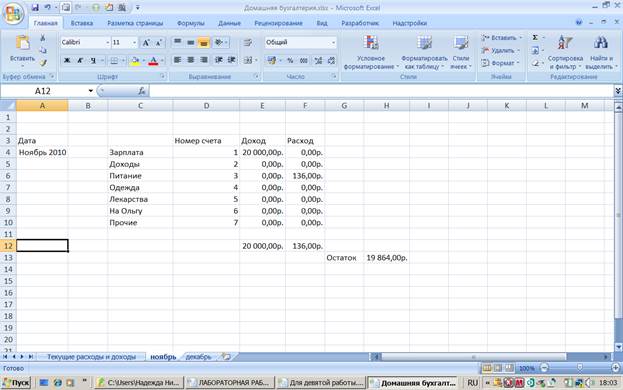
Task: Open the Fill down options icon
Action: click(x=535, y=50)
